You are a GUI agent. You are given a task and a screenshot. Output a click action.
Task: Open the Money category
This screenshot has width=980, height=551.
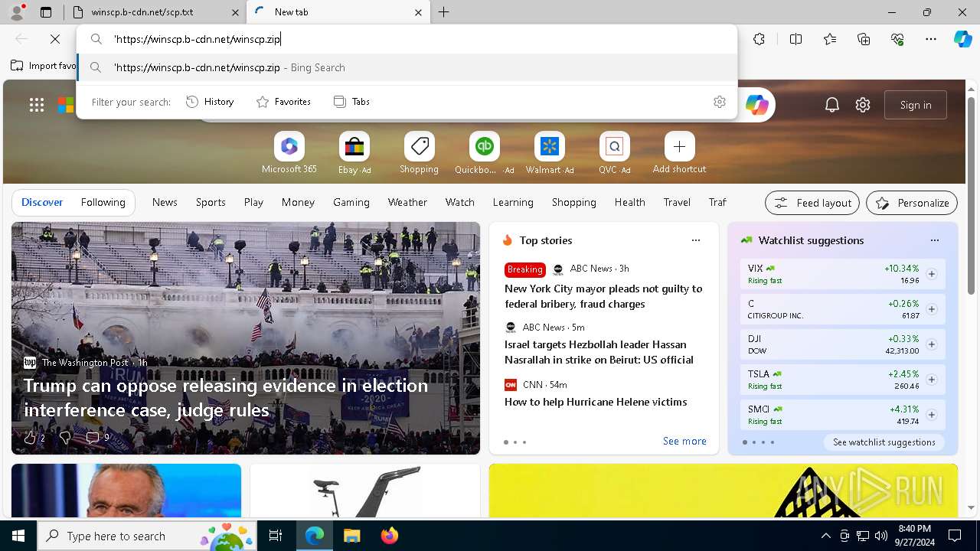point(298,202)
